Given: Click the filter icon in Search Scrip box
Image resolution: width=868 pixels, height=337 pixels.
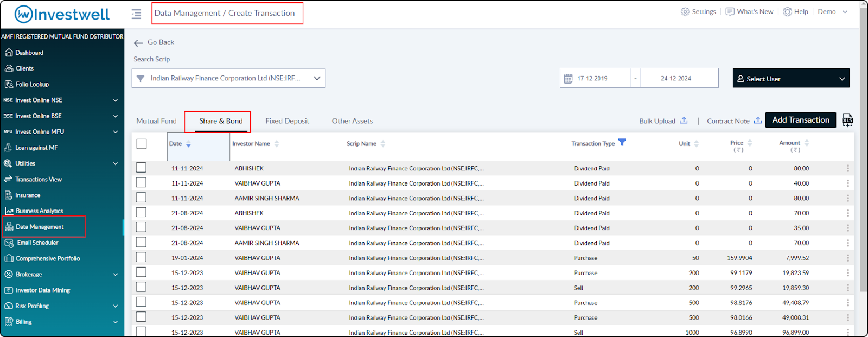Looking at the screenshot, I should click(141, 79).
